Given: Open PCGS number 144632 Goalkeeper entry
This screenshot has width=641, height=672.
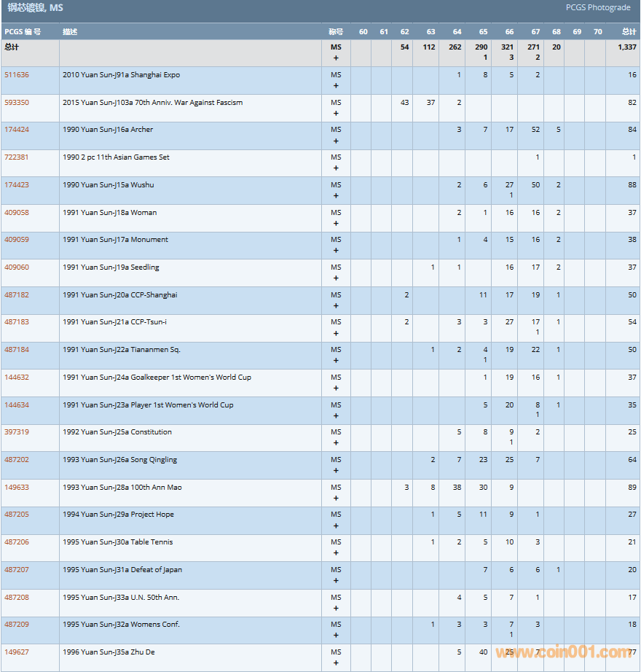Looking at the screenshot, I should (17, 378).
